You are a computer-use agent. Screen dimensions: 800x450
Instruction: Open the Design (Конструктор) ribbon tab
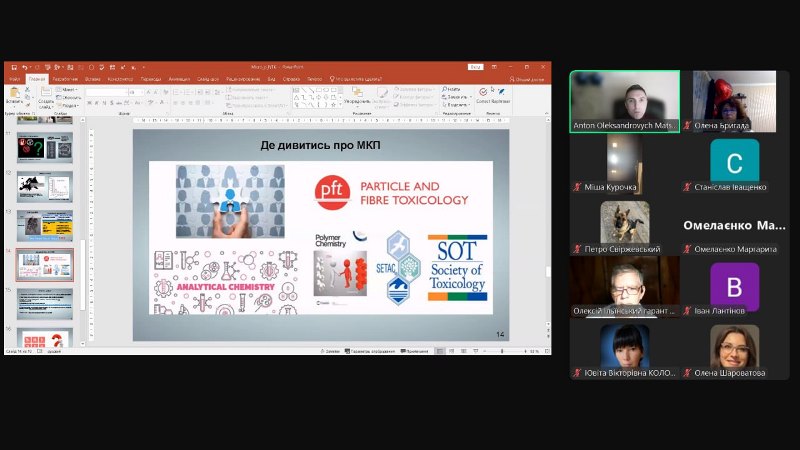[x=120, y=79]
